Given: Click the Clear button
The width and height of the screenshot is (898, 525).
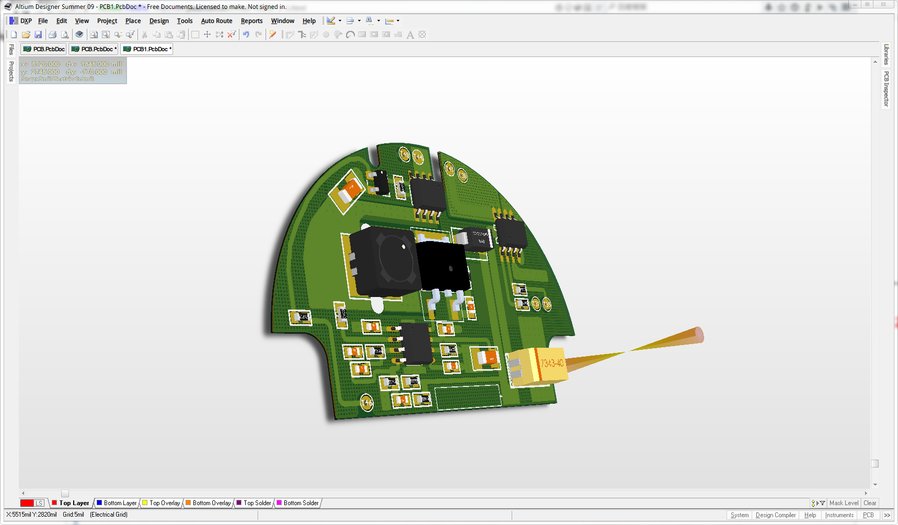Looking at the screenshot, I should tap(870, 503).
